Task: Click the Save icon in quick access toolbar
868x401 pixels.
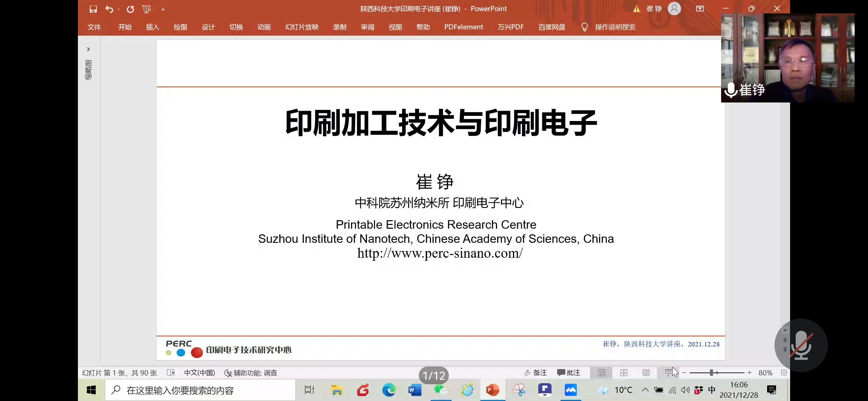Action: coord(93,9)
